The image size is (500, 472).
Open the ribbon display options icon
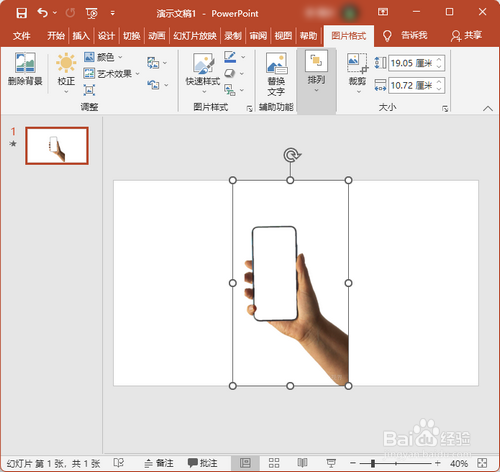click(383, 12)
